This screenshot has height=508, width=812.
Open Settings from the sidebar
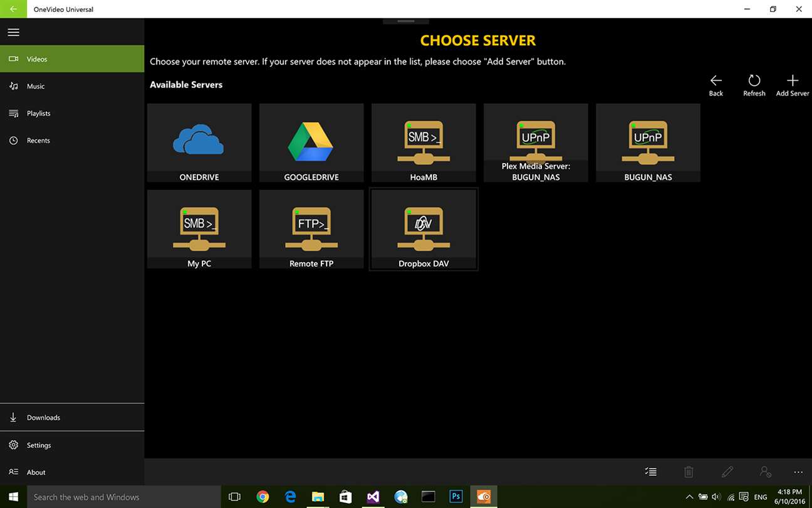pyautogui.click(x=72, y=445)
